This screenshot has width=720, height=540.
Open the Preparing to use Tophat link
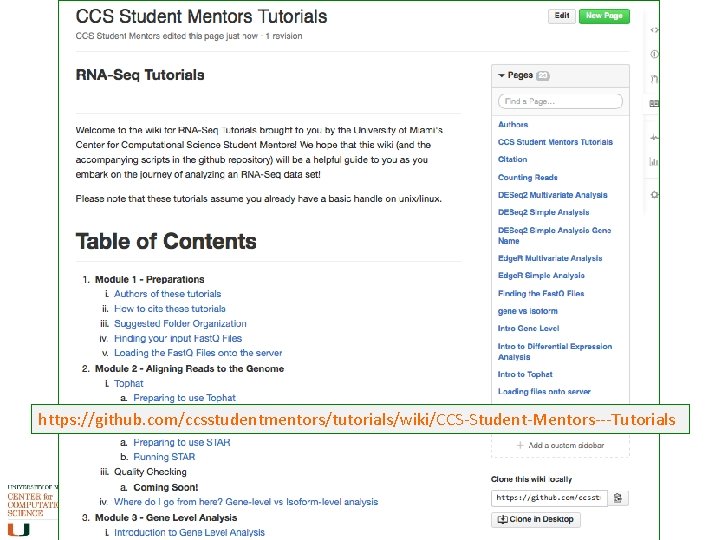pyautogui.click(x=184, y=398)
